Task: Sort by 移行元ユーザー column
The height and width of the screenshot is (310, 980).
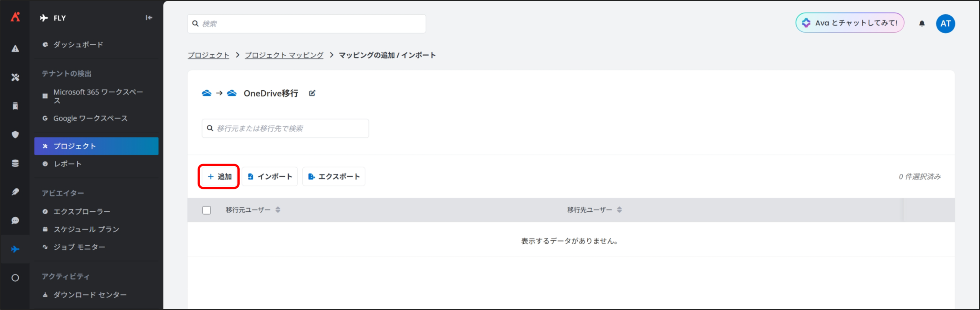Action: tap(278, 210)
